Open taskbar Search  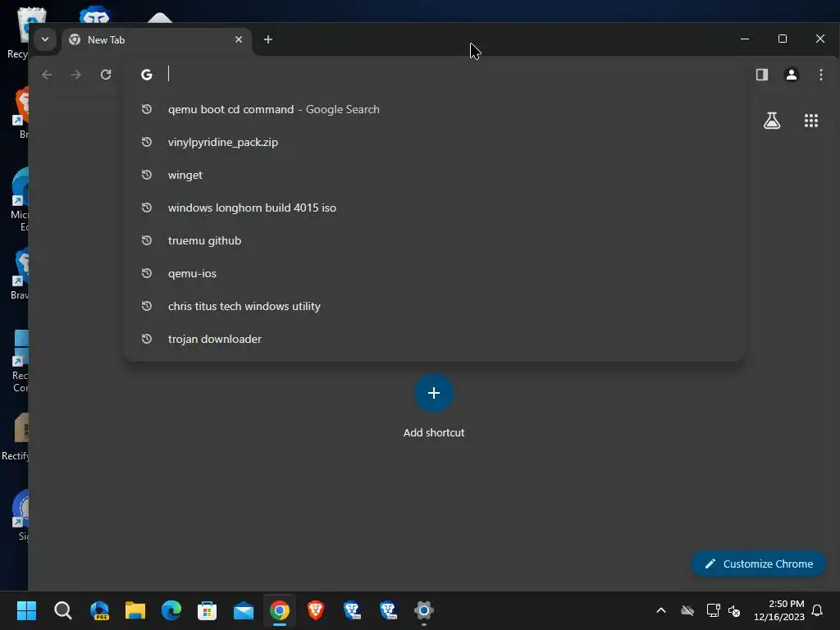click(62, 610)
